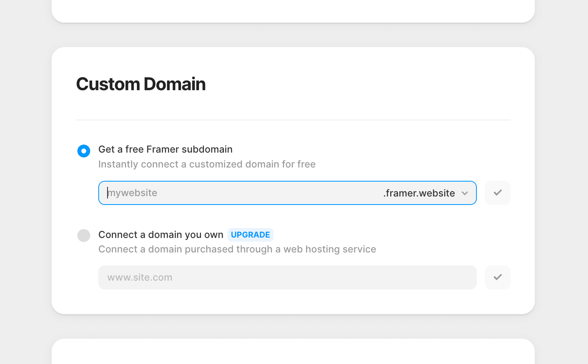The image size is (588, 364).
Task: Click the checkmark icon beside the subdomain field
Action: 497,193
